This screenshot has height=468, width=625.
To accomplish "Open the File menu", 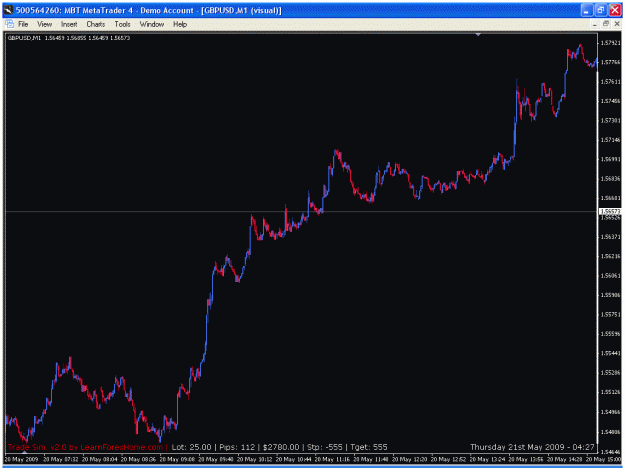I will (23, 24).
